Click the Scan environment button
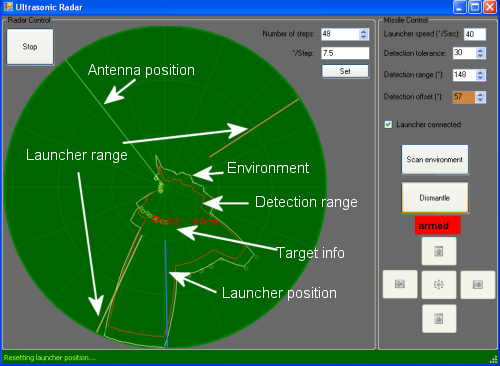Viewport: 500px width, 366px height. [435, 159]
